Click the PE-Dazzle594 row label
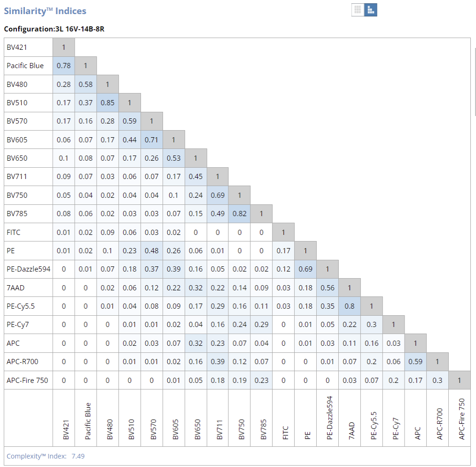476x467 pixels. 28,269
